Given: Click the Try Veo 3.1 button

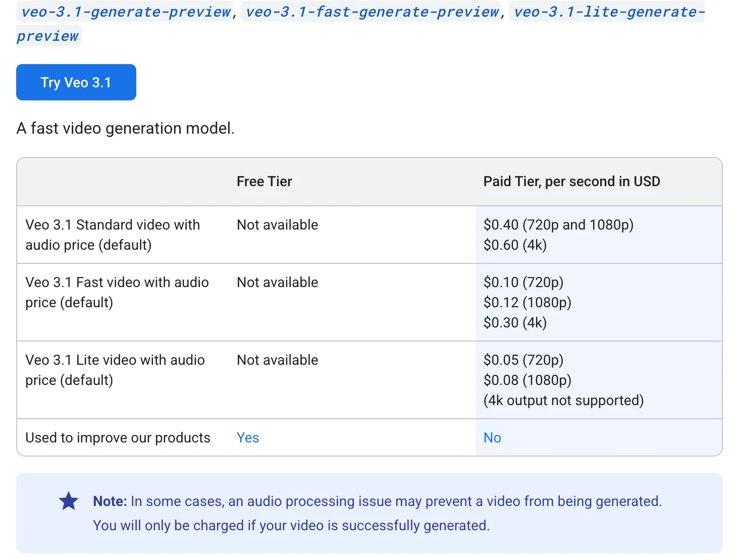Looking at the screenshot, I should tap(76, 82).
